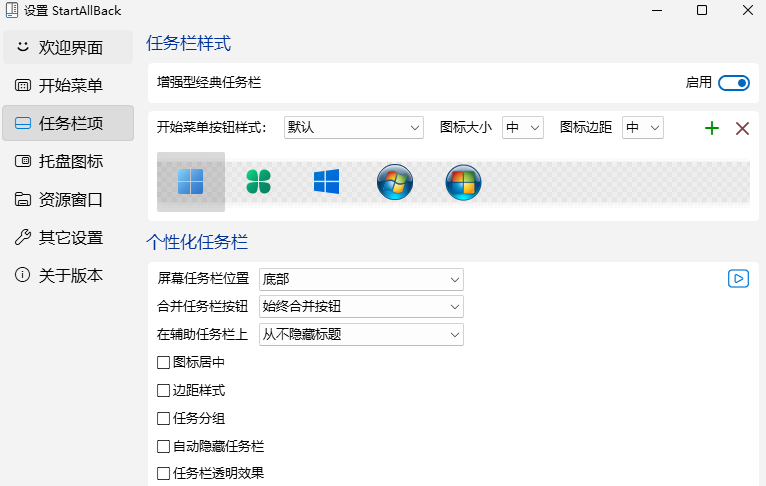Image resolution: width=766 pixels, height=486 pixels.
Task: Enable 任务栏透明效果 checkbox
Action: tap(164, 473)
